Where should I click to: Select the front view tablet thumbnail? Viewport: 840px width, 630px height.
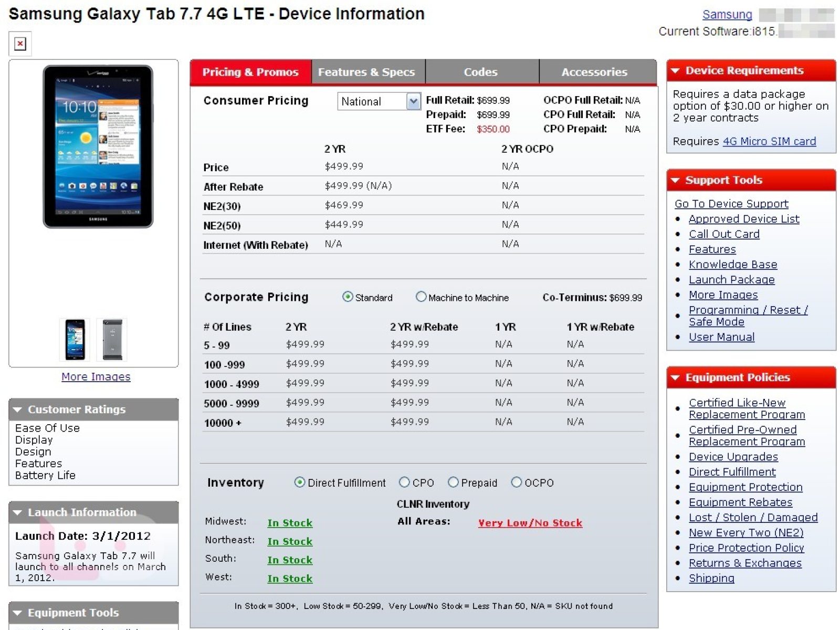click(75, 340)
